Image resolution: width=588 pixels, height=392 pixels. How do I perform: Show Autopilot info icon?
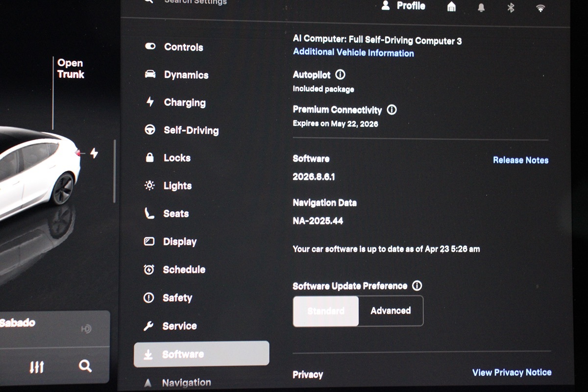[340, 74]
